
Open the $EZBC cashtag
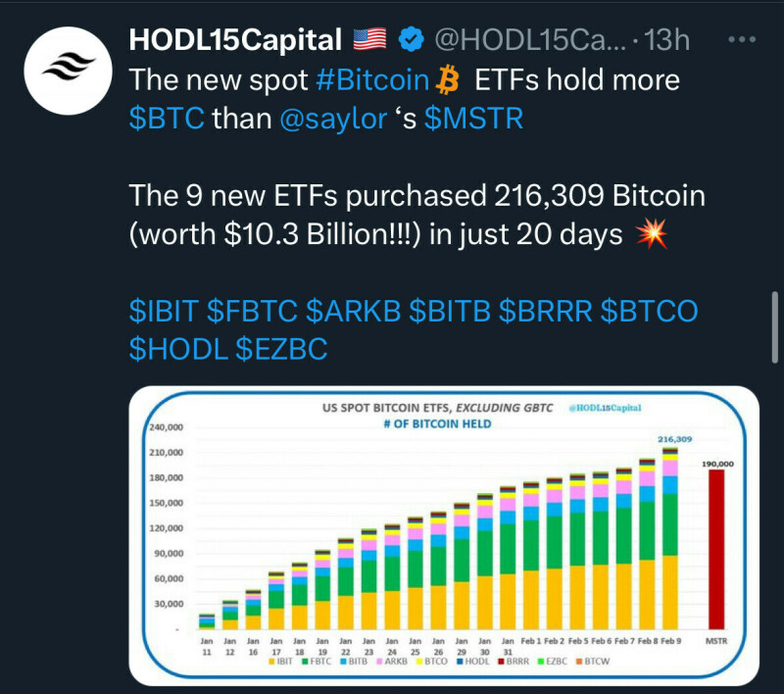click(x=281, y=349)
